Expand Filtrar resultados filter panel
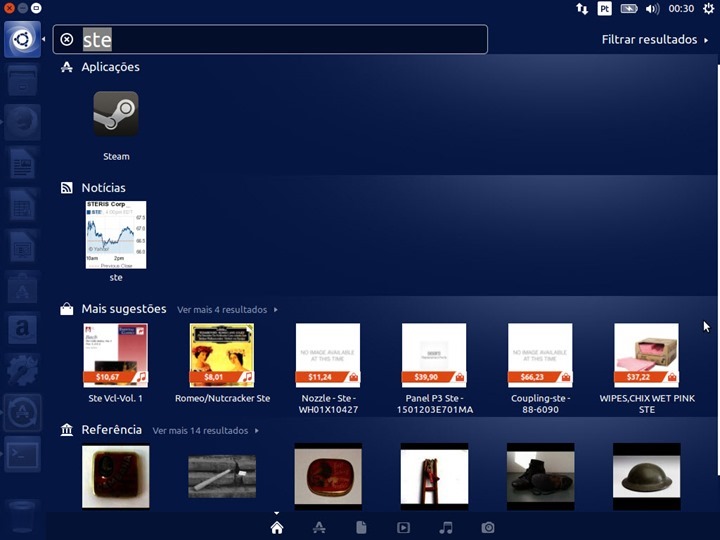The image size is (720, 540). [654, 39]
